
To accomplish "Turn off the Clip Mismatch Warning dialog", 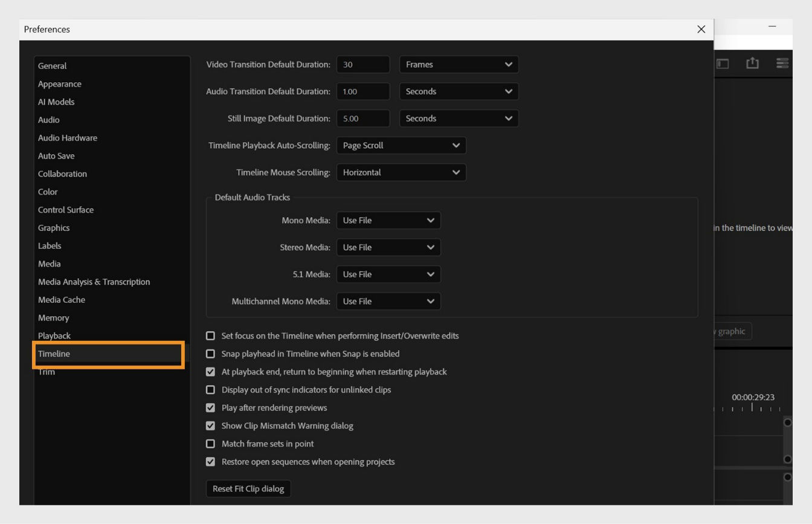I will coord(210,425).
